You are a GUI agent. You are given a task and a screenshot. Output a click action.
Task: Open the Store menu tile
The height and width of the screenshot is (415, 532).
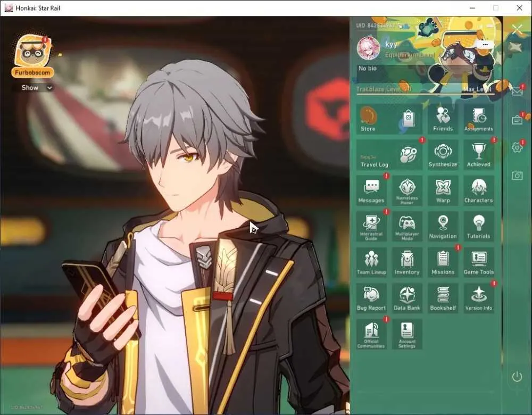point(389,119)
